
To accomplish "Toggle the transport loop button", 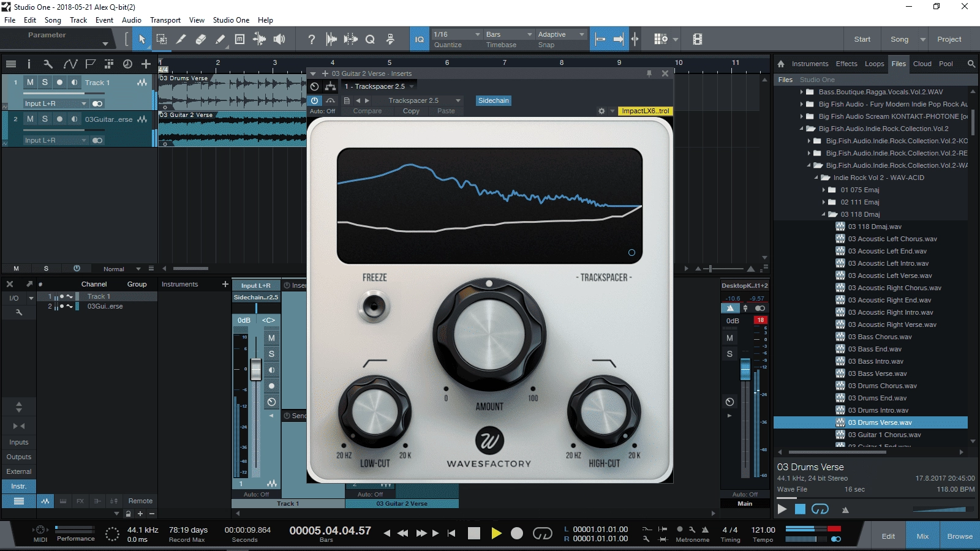I will [542, 533].
